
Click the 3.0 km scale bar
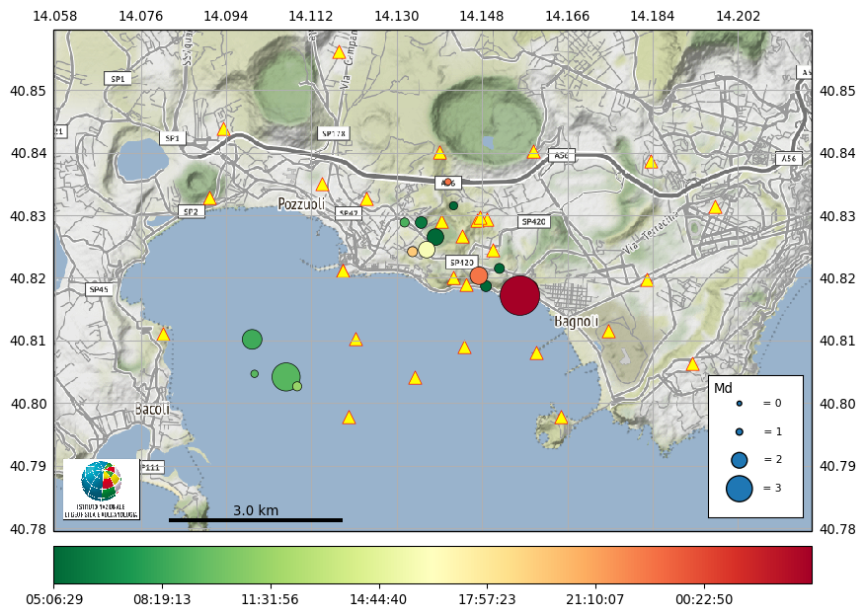coord(255,519)
